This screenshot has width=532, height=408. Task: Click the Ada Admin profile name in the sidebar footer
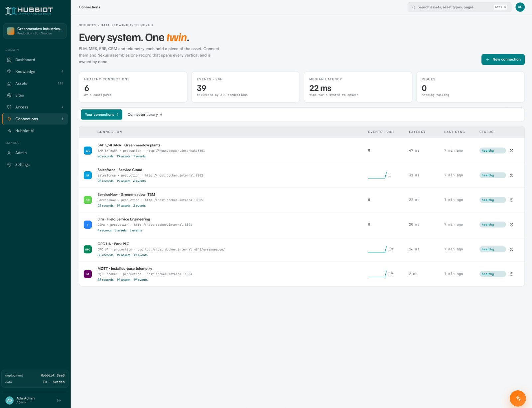[26, 398]
